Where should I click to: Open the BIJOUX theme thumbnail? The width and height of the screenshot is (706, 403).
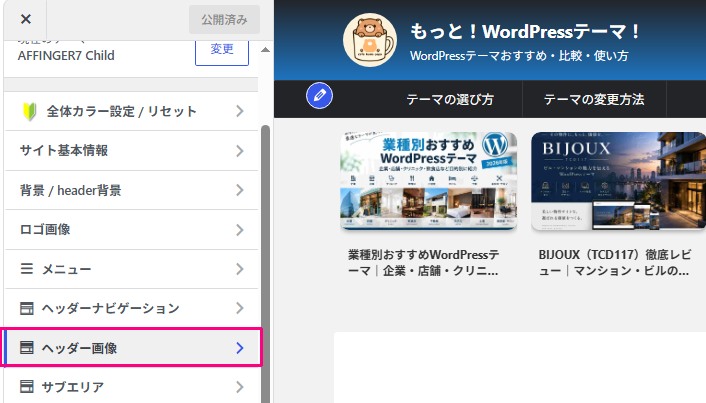(x=618, y=181)
